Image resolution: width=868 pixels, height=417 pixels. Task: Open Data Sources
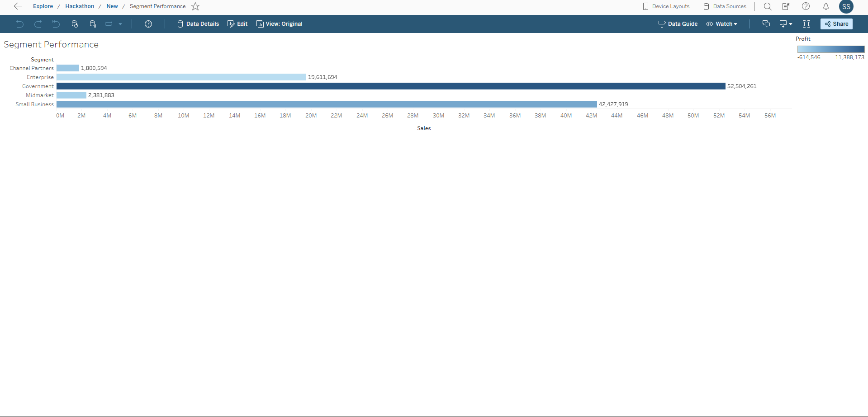[x=725, y=6]
